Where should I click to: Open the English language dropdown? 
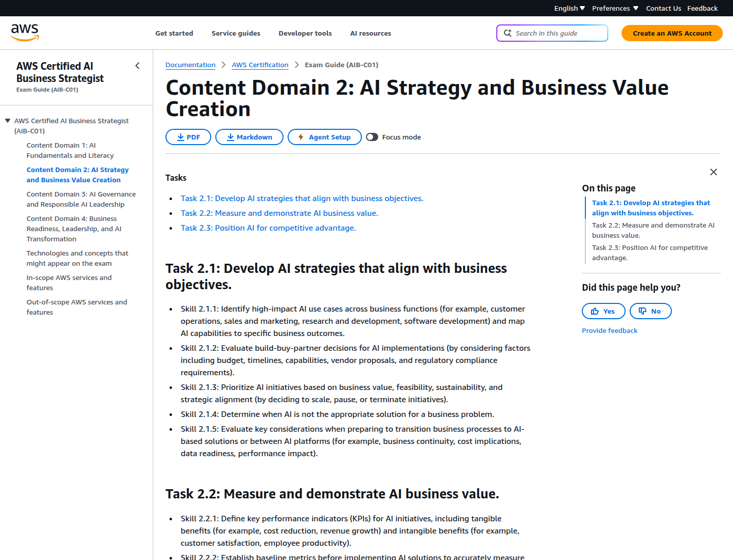click(x=570, y=8)
